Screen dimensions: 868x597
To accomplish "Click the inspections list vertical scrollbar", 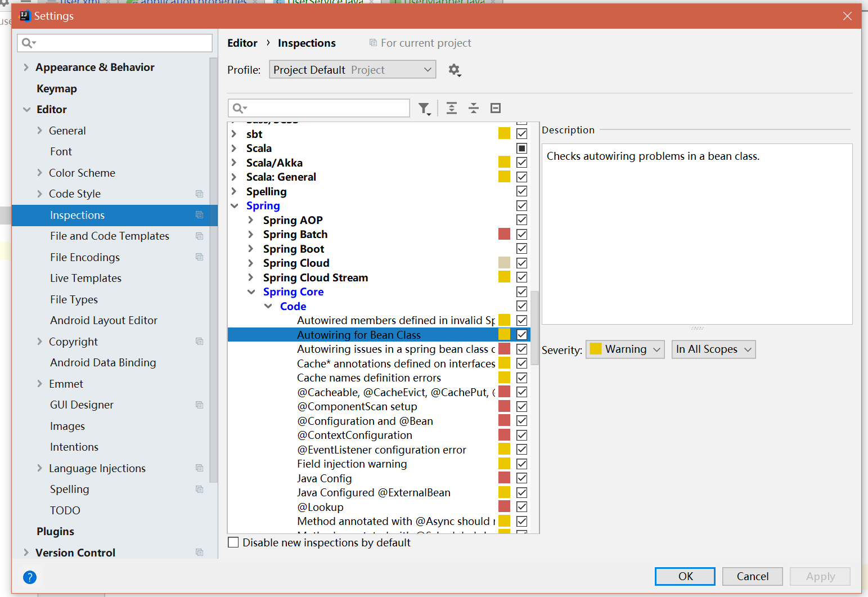I will click(535, 328).
